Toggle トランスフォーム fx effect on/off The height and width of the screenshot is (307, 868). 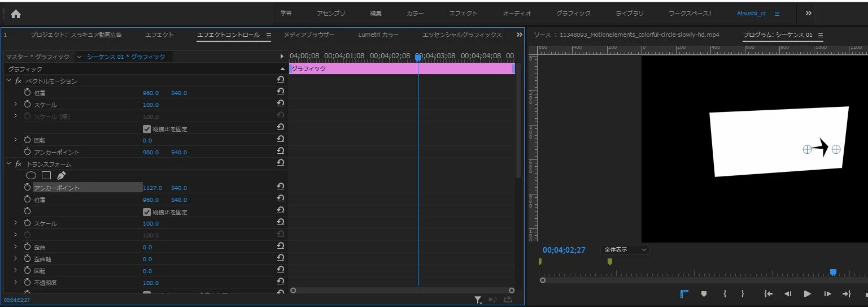pos(18,164)
